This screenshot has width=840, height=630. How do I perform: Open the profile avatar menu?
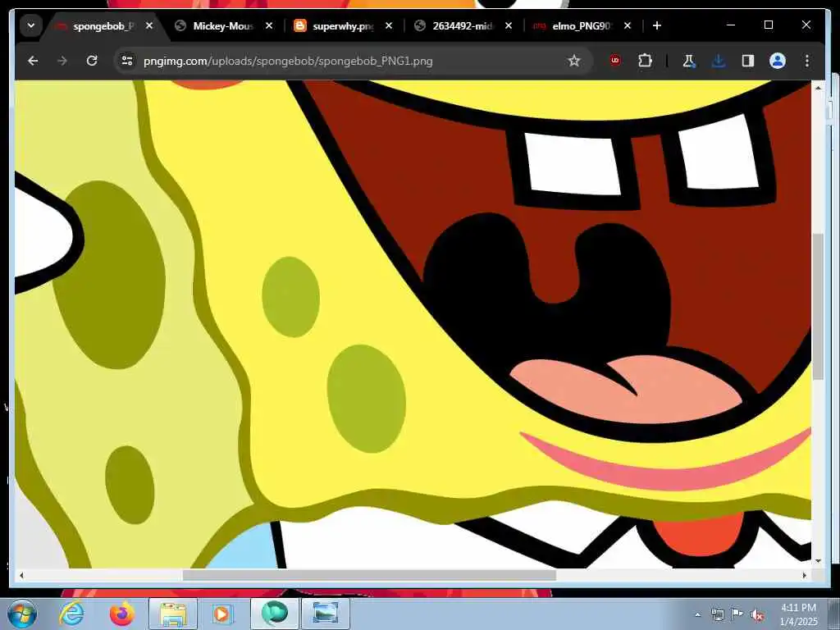click(778, 61)
